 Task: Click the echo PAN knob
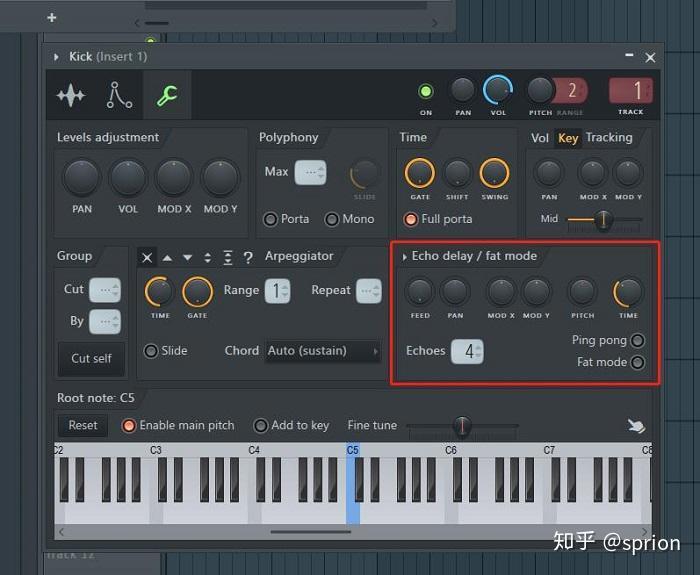click(455, 292)
